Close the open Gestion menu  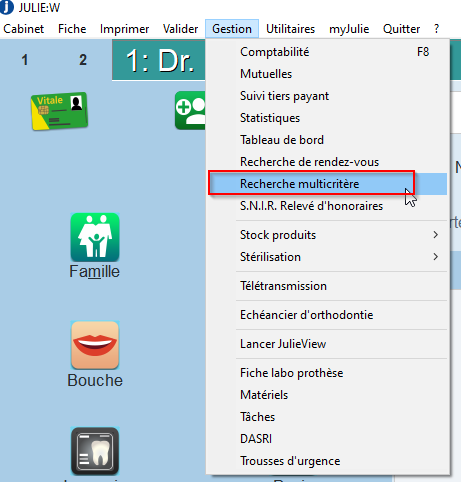click(x=232, y=29)
